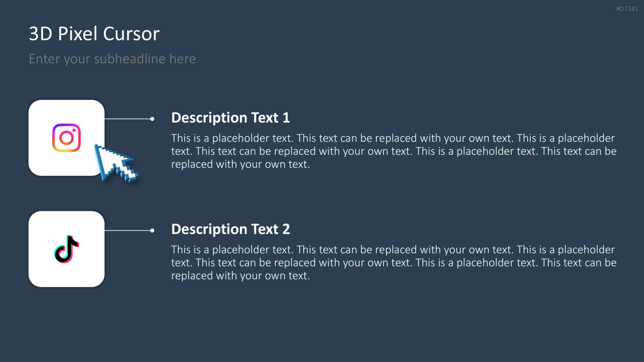Click the TikTok logo icon
644x362 pixels.
click(x=67, y=249)
